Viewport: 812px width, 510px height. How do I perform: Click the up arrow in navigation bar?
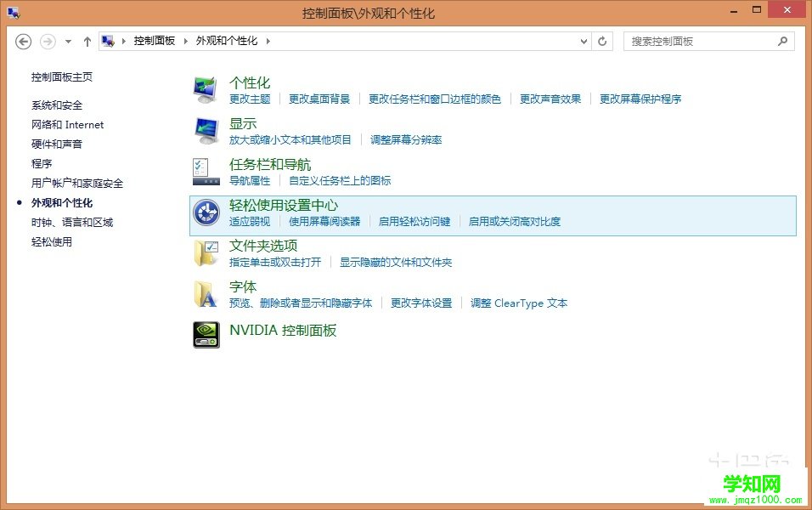87,41
